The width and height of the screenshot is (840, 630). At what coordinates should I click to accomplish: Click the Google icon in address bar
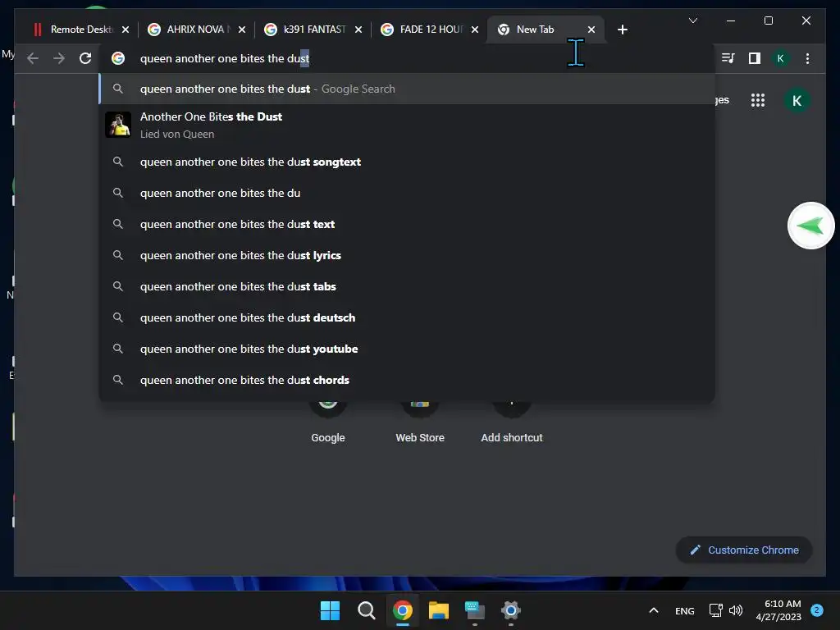pos(118,58)
